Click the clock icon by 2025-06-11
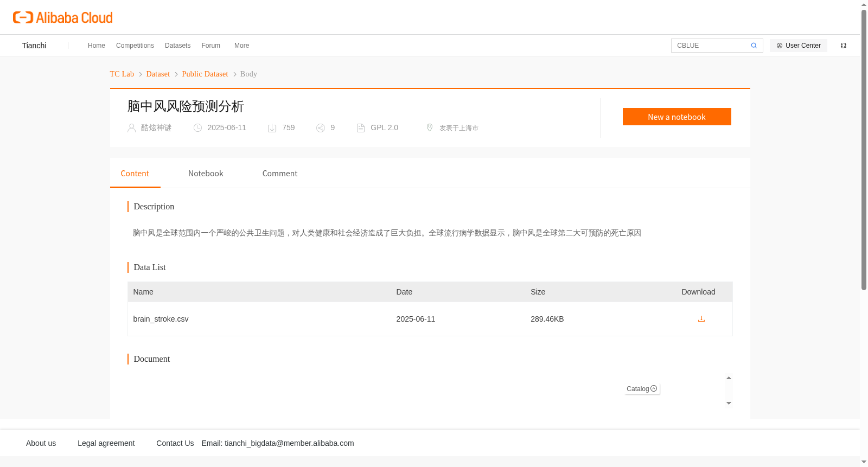Viewport: 868px width, 467px height. [198, 128]
